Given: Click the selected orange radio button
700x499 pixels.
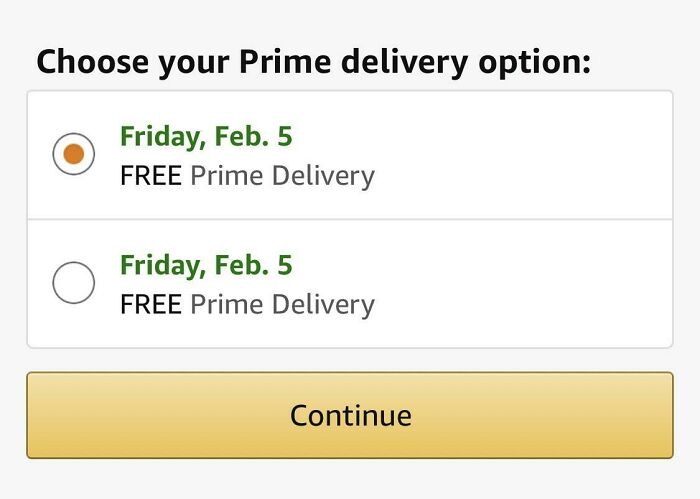Looking at the screenshot, I should [73, 154].
